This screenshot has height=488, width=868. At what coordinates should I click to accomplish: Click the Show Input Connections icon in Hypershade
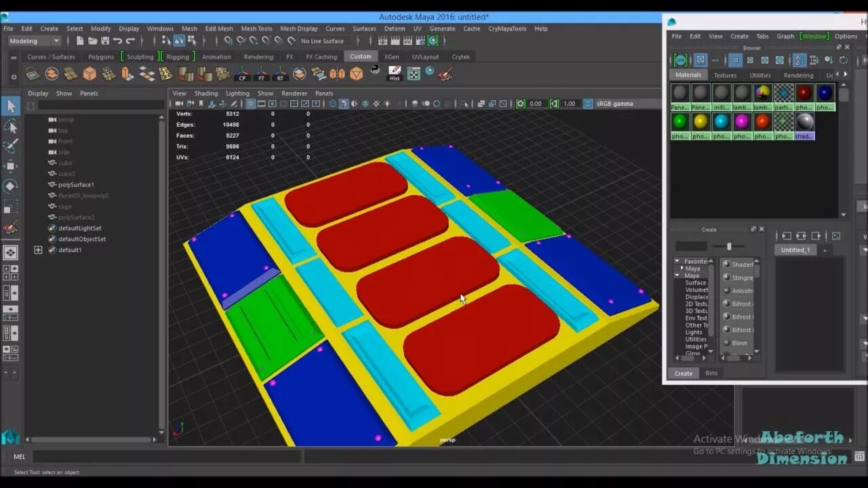coord(787,236)
